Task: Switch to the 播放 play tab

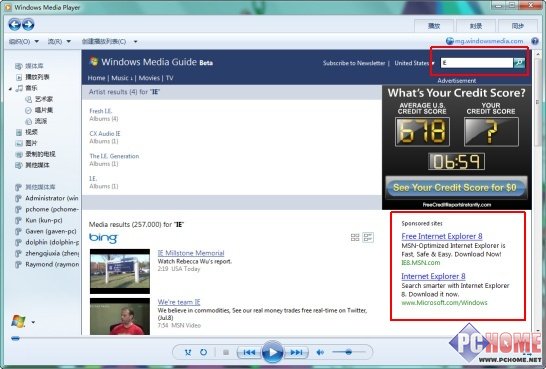Action: click(434, 26)
